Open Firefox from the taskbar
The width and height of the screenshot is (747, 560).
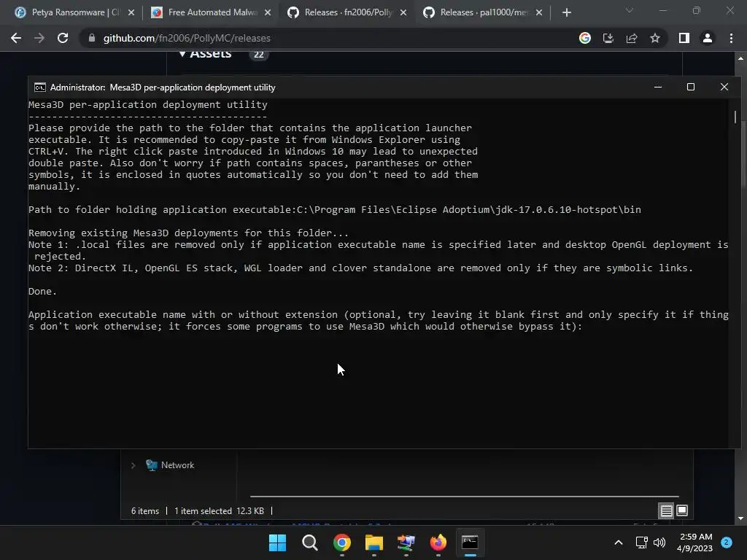click(438, 542)
